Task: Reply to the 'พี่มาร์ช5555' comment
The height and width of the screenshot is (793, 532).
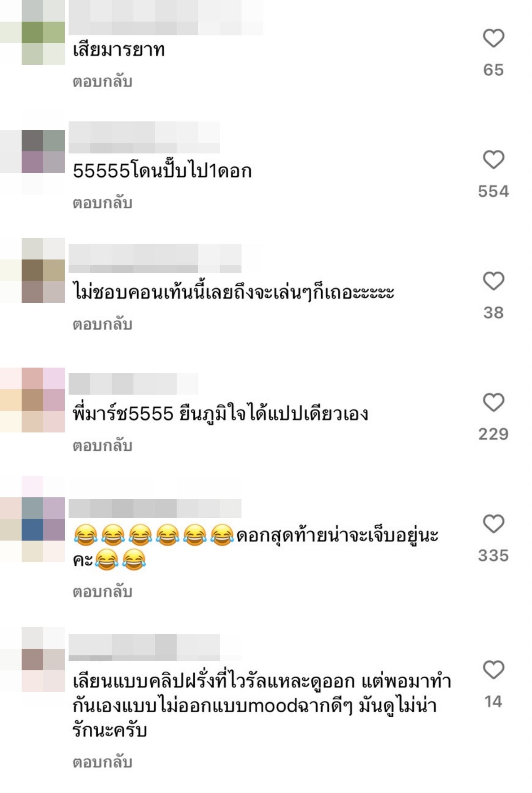Action: coord(103,445)
